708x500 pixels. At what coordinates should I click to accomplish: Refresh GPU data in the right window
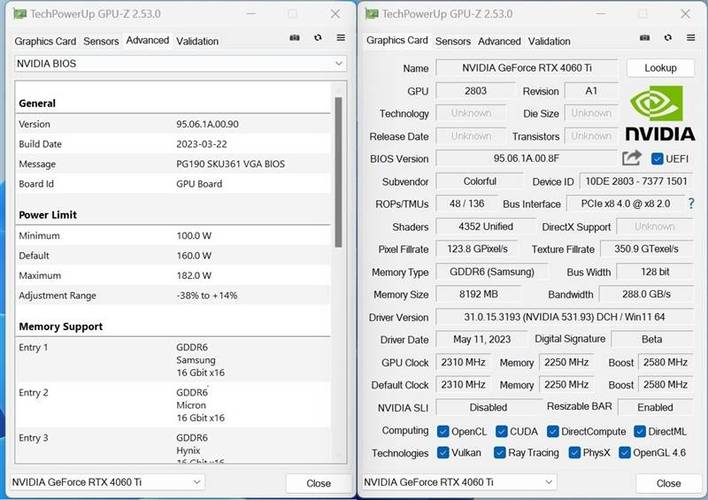coord(665,38)
